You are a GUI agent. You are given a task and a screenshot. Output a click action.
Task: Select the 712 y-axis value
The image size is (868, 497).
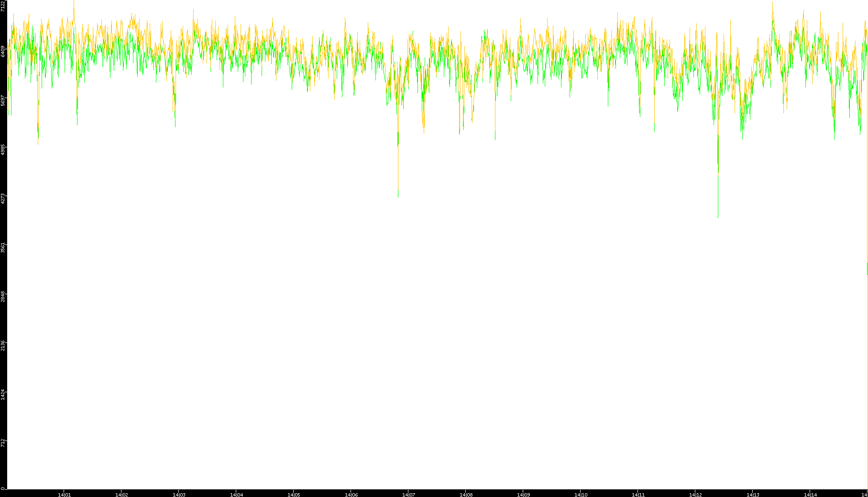click(3, 442)
